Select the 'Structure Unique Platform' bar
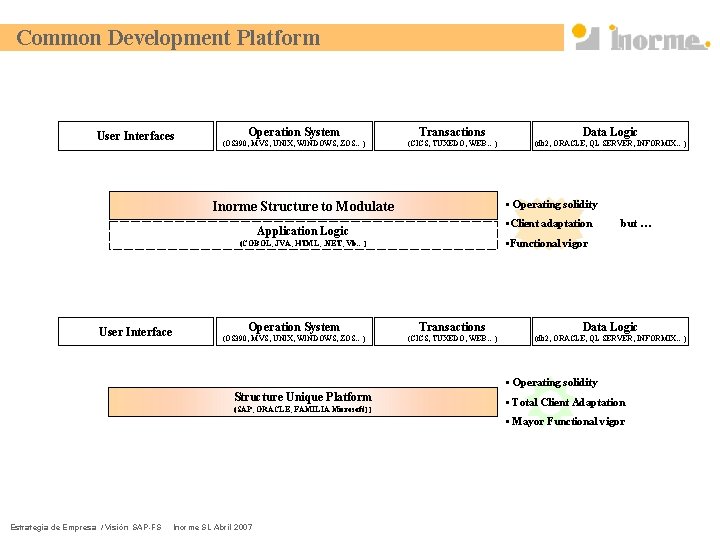 (303, 402)
